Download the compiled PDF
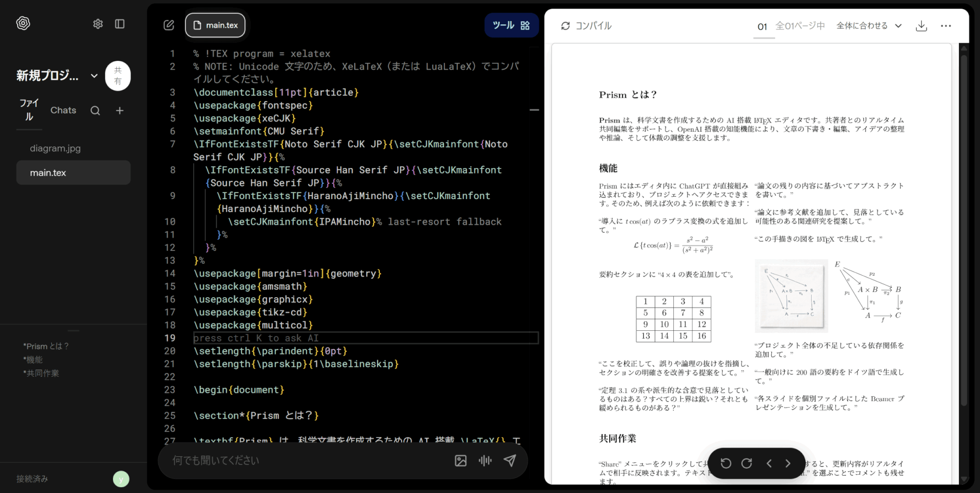 tap(921, 26)
